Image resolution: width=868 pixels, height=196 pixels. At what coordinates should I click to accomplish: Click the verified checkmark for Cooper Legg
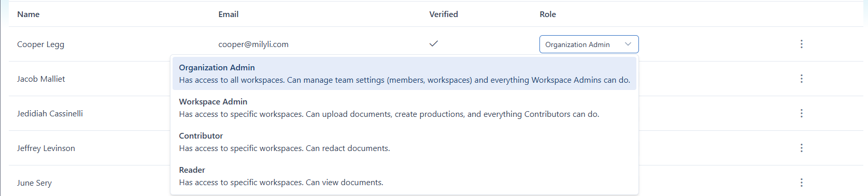[434, 43]
